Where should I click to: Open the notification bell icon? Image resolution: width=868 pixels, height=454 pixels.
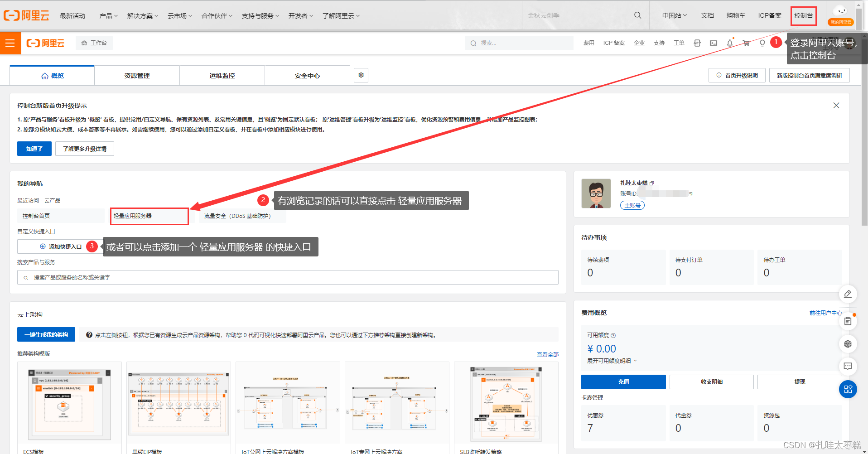tap(729, 43)
